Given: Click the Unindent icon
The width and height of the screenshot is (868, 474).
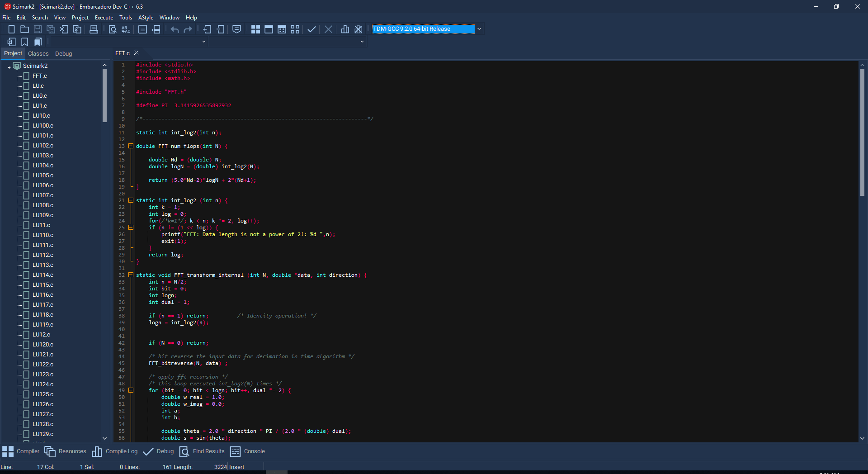Looking at the screenshot, I should 221,29.
